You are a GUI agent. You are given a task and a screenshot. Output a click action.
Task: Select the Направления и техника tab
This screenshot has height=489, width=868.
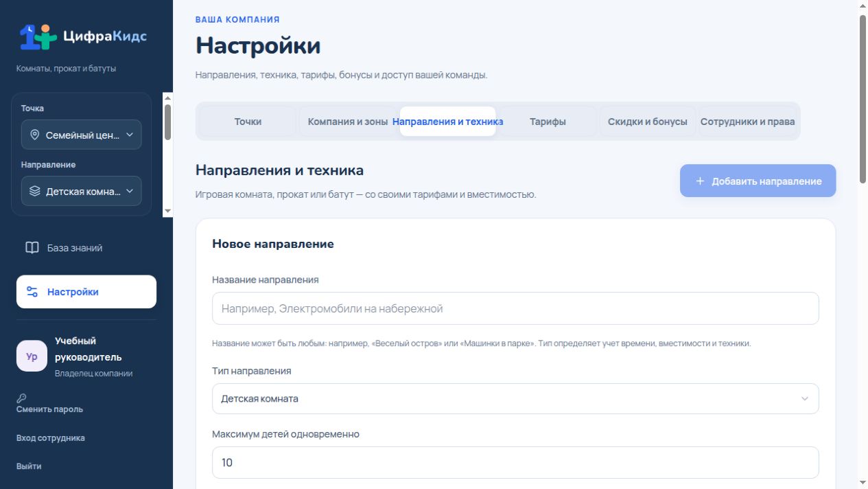coord(448,122)
